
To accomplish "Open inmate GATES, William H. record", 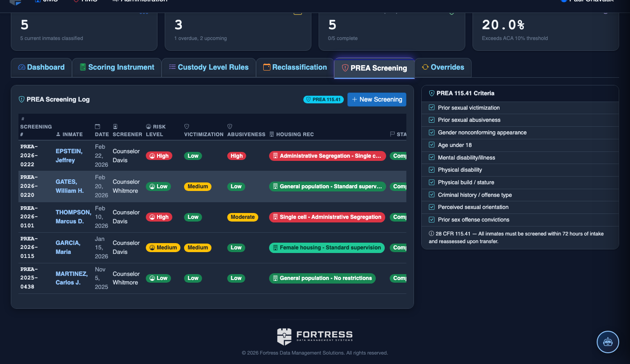I will coord(70,186).
